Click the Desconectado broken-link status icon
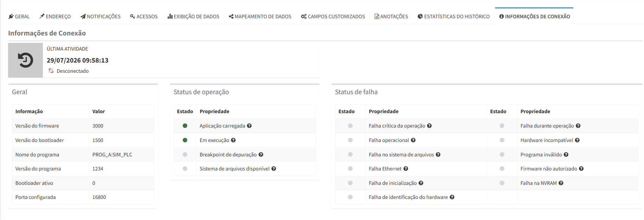 51,71
